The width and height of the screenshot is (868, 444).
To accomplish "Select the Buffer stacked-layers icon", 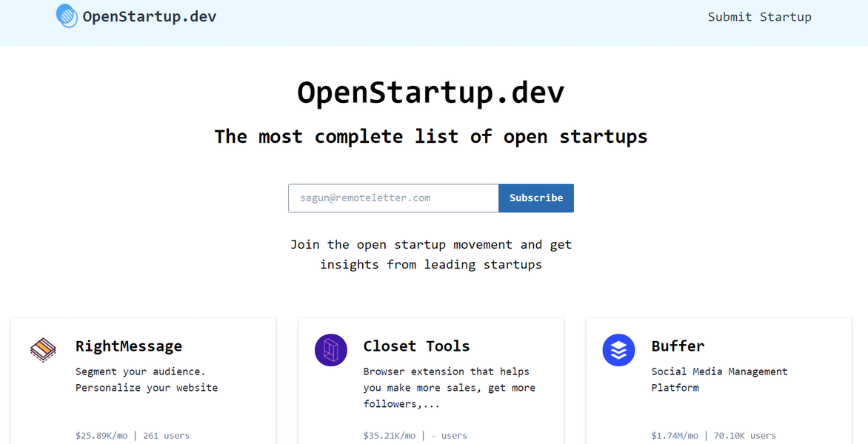I will (618, 350).
